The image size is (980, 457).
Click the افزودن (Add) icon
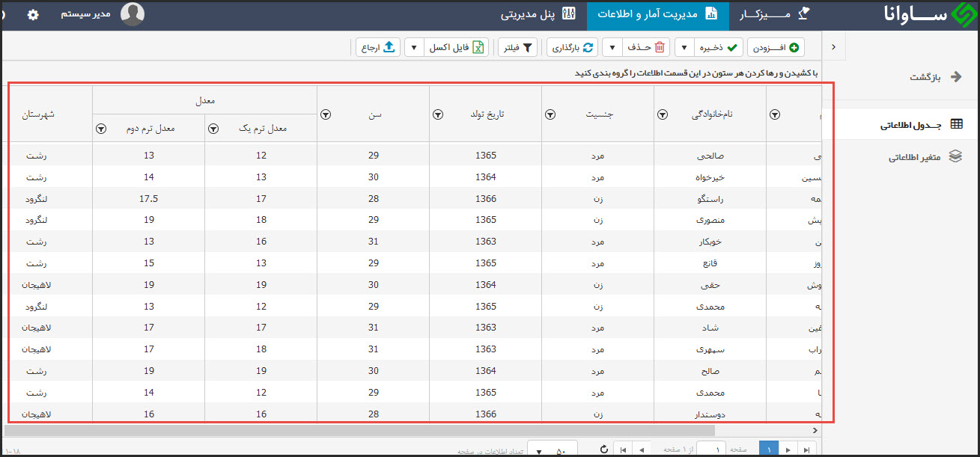pos(795,47)
